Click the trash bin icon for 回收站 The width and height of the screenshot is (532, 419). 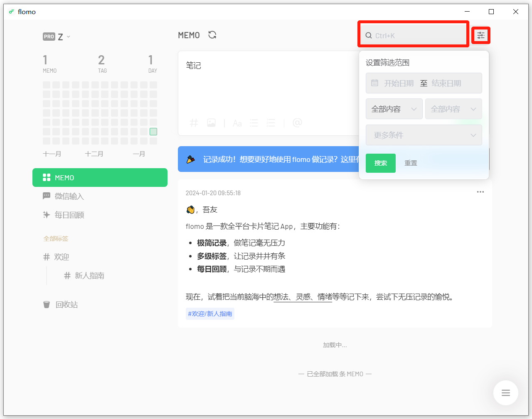point(47,304)
